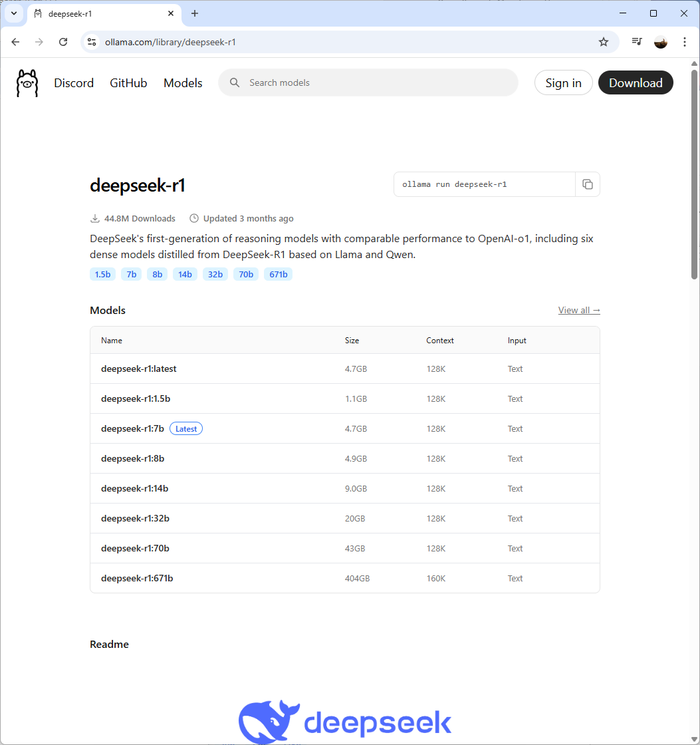
Task: Click the 9.0GB size cell
Action: tap(356, 488)
